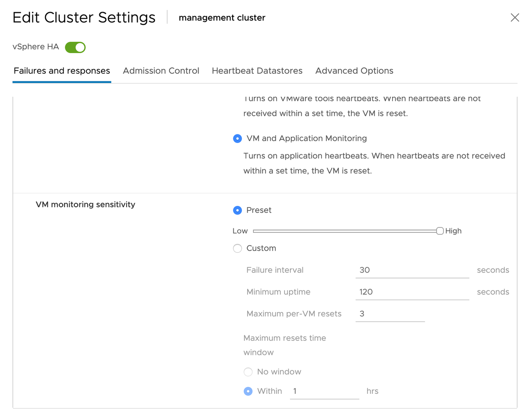Edit the Minimum uptime value of 120
530x420 pixels.
tap(412, 292)
